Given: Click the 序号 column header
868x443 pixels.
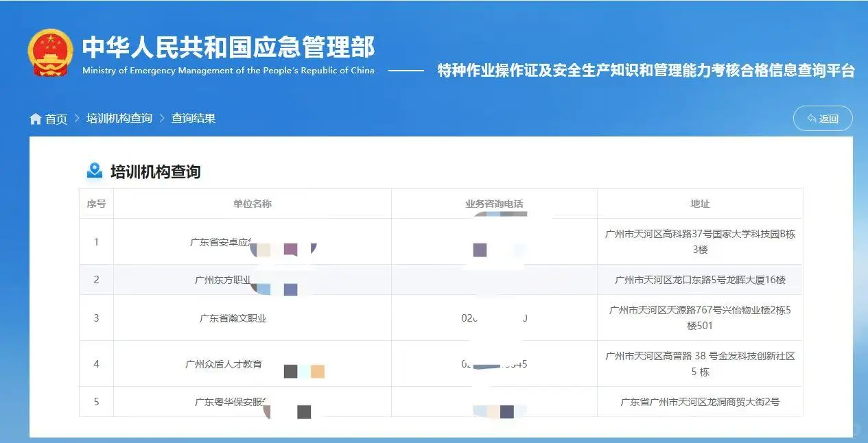Looking at the screenshot, I should point(96,203).
